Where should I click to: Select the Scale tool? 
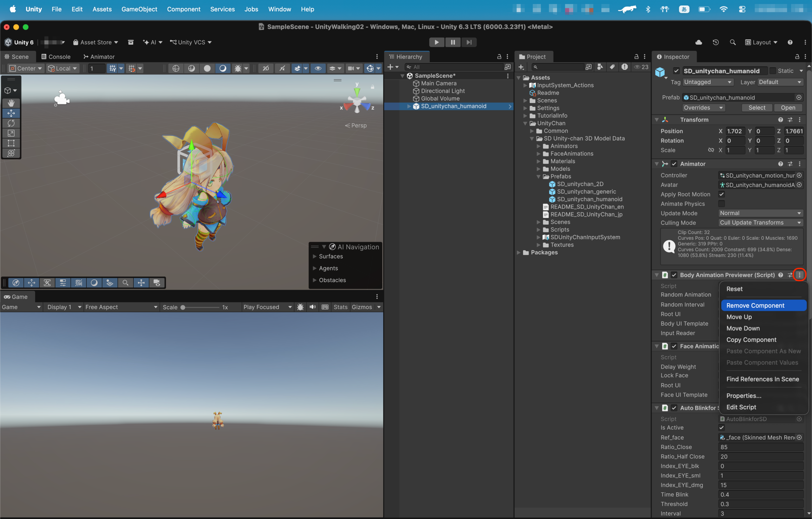tap(11, 133)
